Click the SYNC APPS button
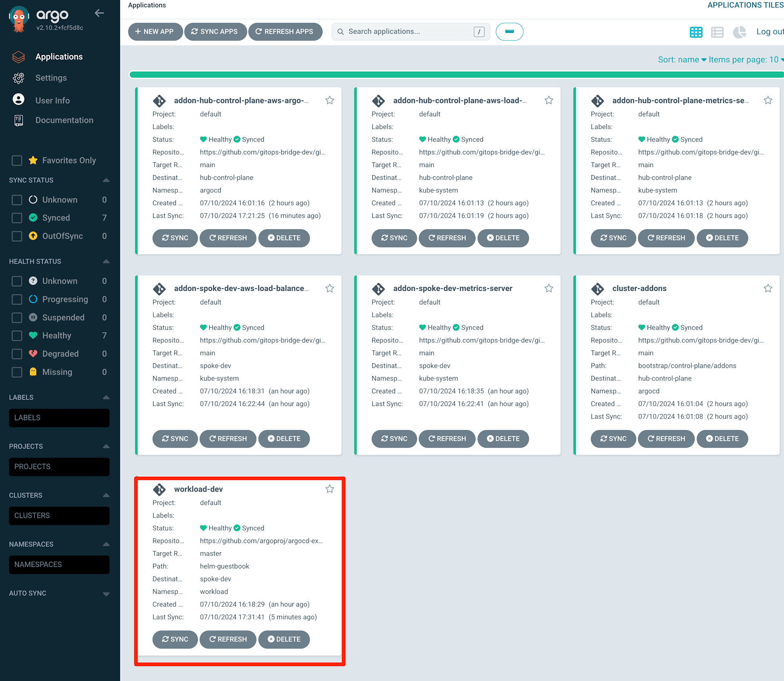 tap(215, 31)
